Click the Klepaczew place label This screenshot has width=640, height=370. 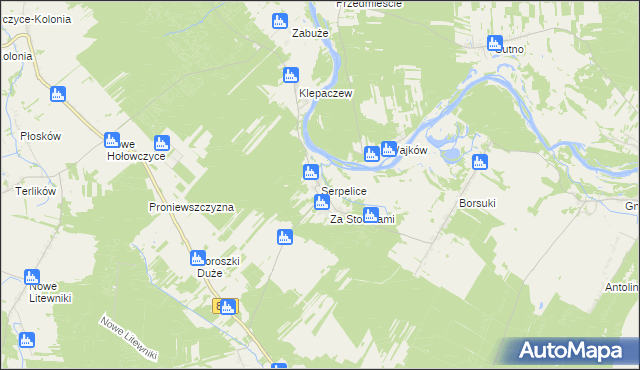click(326, 93)
